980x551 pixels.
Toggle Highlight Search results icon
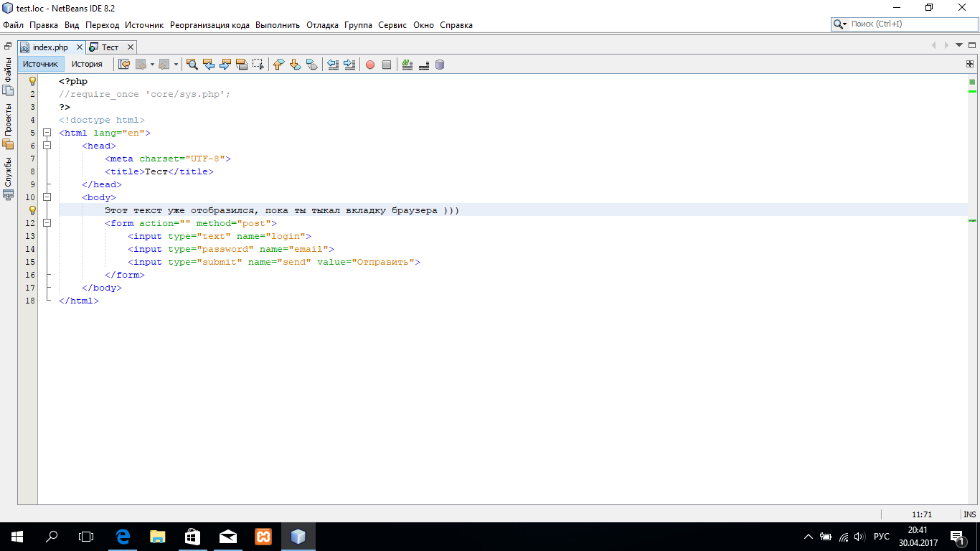click(x=242, y=65)
